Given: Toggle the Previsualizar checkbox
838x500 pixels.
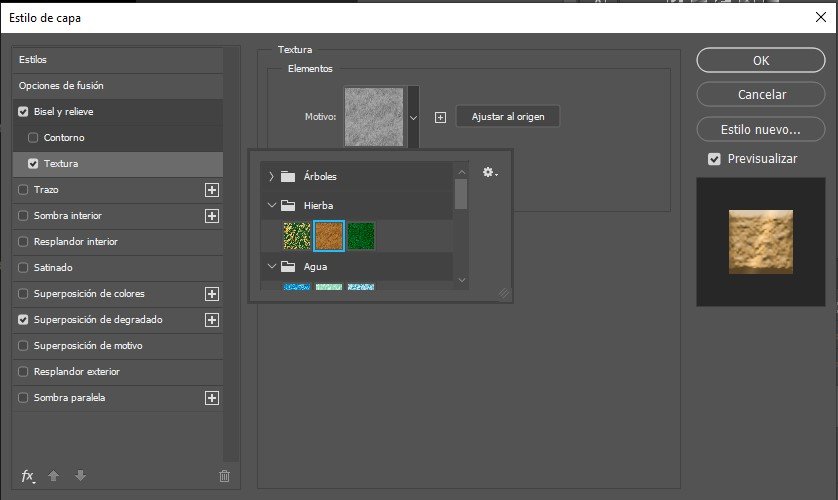Looking at the screenshot, I should point(714,159).
